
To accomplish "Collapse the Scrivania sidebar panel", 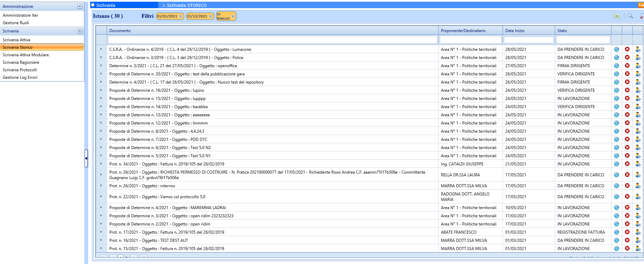I will (x=80, y=31).
